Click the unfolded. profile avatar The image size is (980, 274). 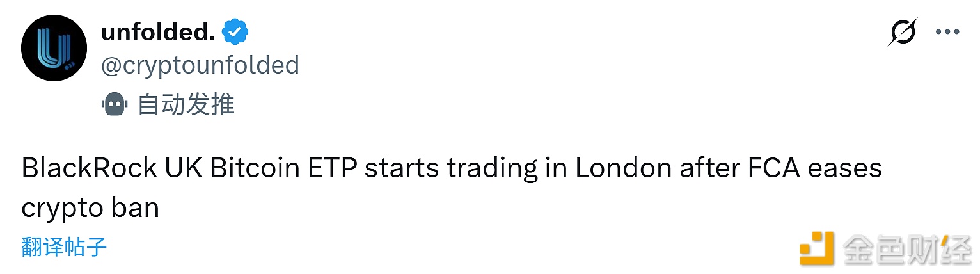[54, 48]
